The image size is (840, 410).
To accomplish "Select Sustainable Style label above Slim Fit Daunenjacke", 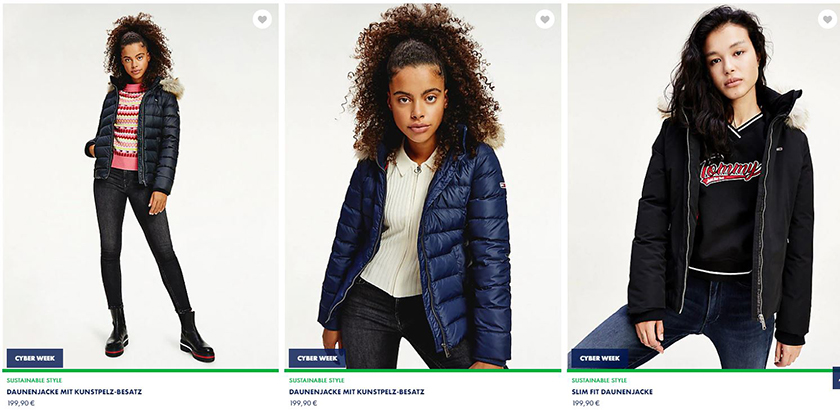I will click(x=599, y=381).
